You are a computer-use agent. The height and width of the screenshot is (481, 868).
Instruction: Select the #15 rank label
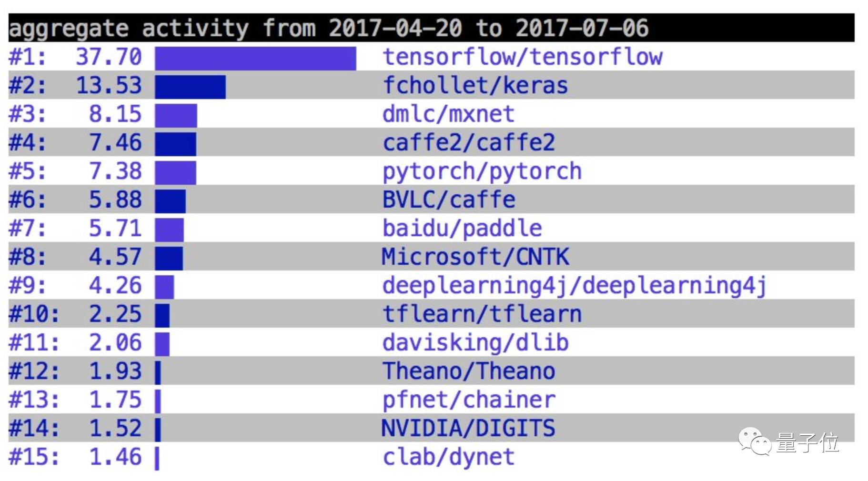coord(33,457)
